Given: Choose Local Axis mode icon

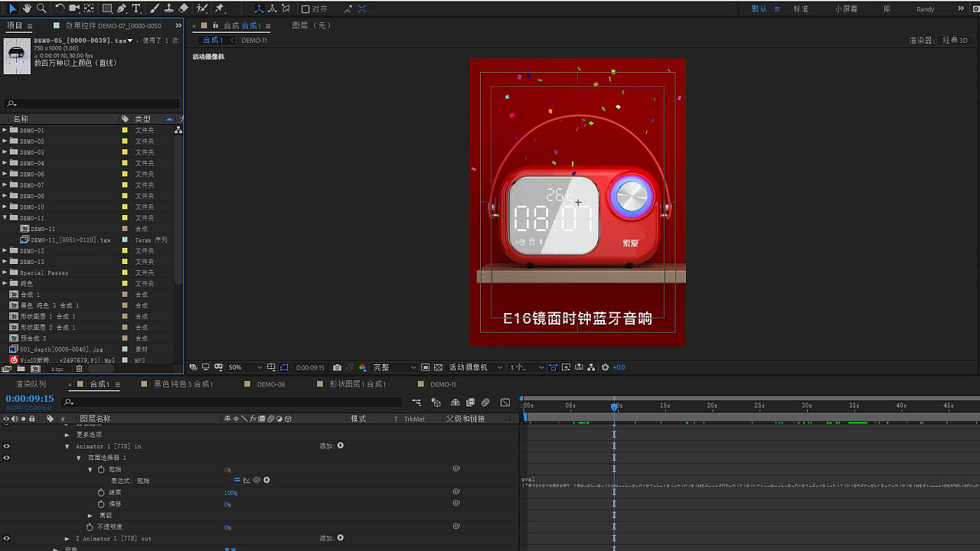Looking at the screenshot, I should pos(258,8).
